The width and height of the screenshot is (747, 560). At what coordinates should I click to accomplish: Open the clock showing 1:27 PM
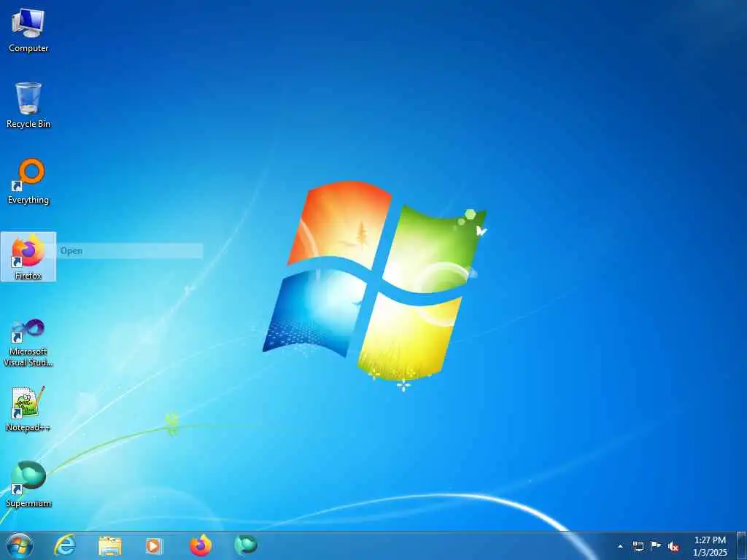(x=710, y=546)
